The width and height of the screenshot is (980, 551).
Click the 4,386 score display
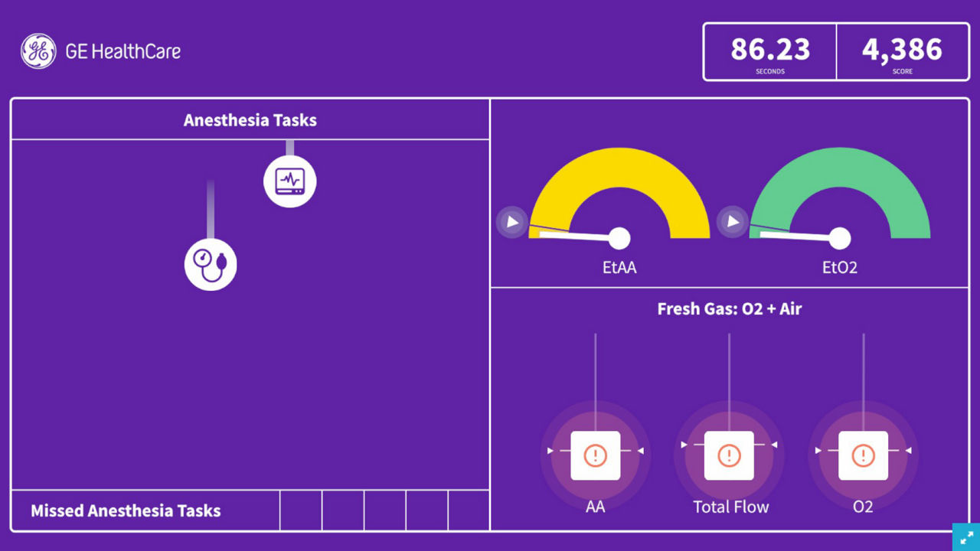902,50
